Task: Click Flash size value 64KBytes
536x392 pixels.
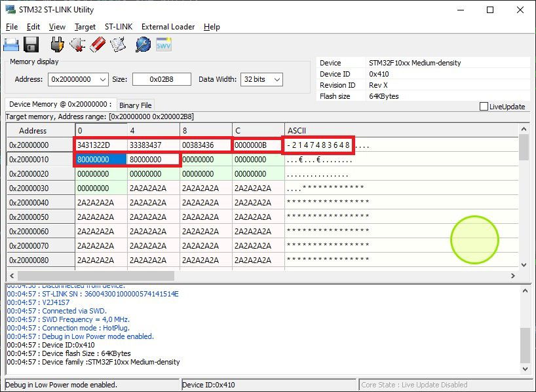Action: [x=383, y=96]
